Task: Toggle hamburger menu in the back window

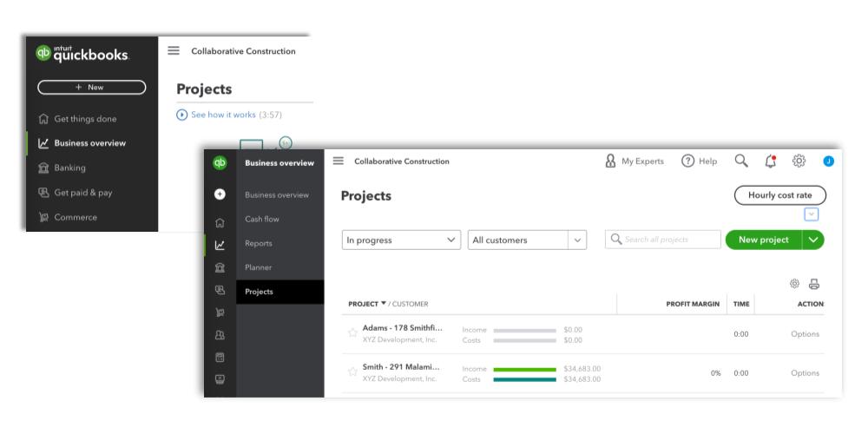Action: click(174, 51)
